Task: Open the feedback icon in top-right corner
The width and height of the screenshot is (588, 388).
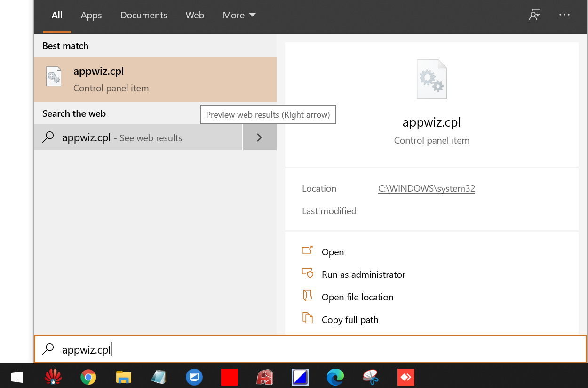Action: (535, 15)
